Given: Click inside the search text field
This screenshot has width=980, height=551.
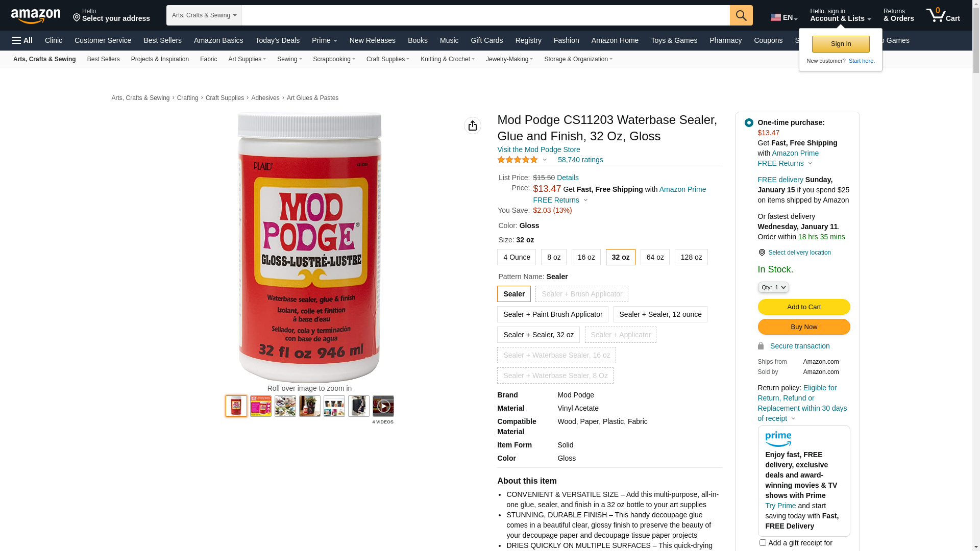Looking at the screenshot, I should [485, 15].
